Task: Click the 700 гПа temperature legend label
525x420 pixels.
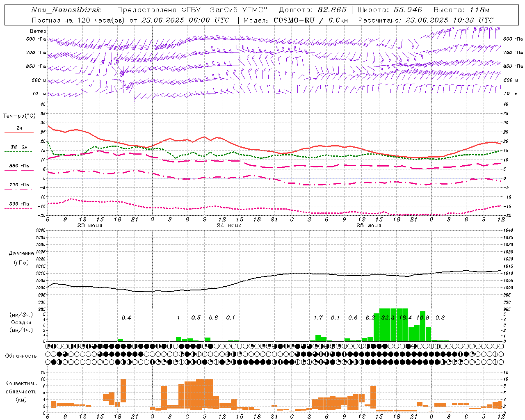Action: point(19,185)
